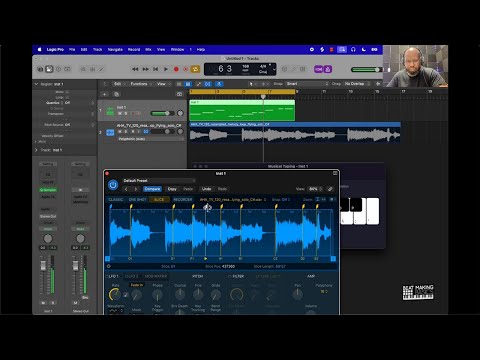Viewport: 480px width, 360px height.
Task: Toggle the yellow Cycle mode button
Action: pyautogui.click(x=195, y=69)
